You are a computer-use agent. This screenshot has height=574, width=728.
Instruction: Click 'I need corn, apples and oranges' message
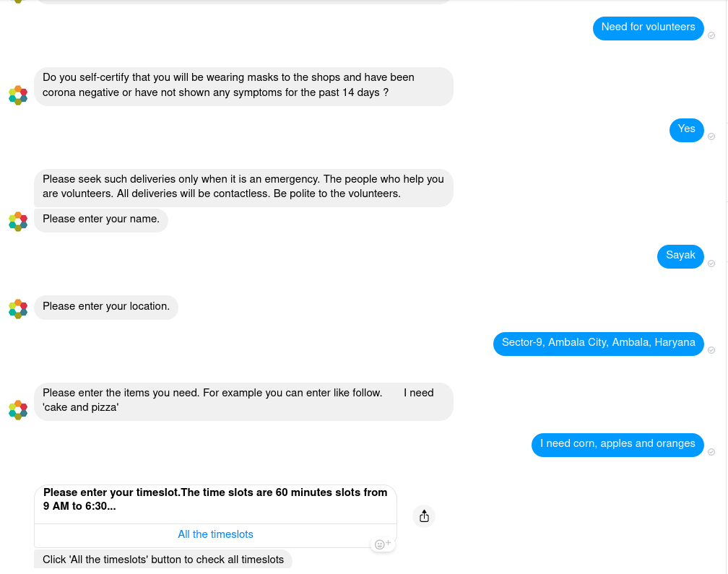click(x=617, y=444)
